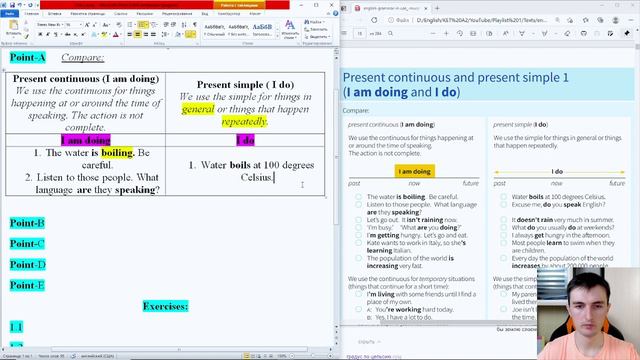The height and width of the screenshot is (360, 640).
Task: Apply strikethrough formatting in Word
Action: [68, 35]
